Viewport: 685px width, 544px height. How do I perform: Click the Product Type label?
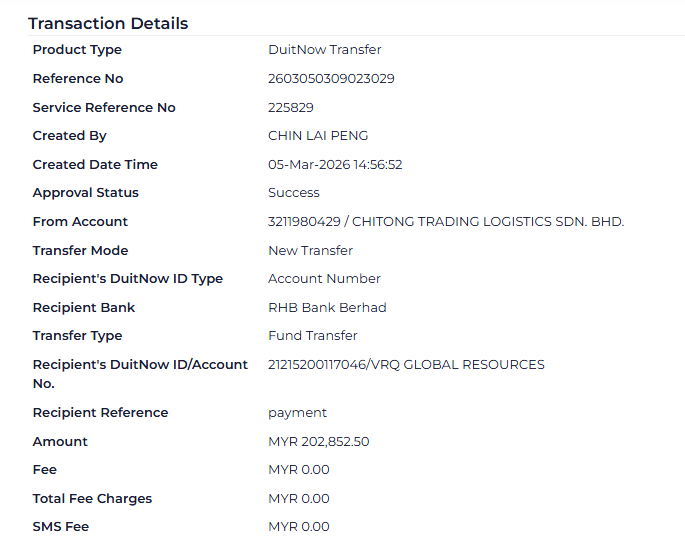pos(77,50)
